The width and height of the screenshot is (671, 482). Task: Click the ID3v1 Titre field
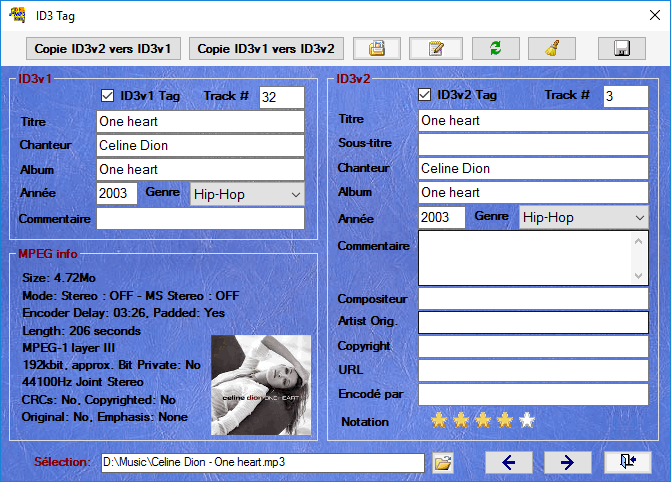[x=200, y=122]
